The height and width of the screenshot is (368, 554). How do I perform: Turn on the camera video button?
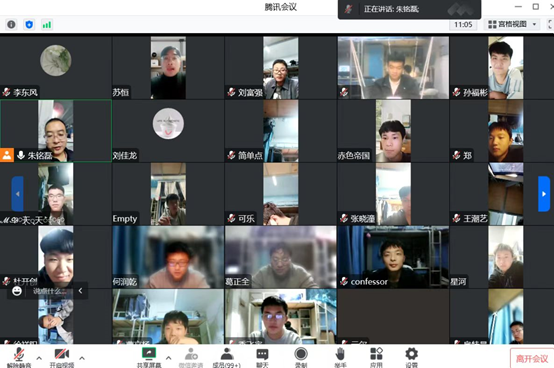click(62, 357)
